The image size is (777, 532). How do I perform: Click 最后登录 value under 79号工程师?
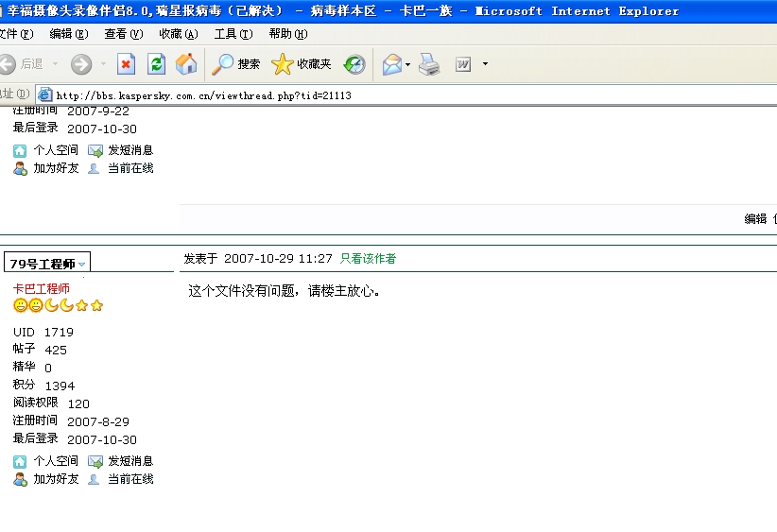pyautogui.click(x=101, y=439)
